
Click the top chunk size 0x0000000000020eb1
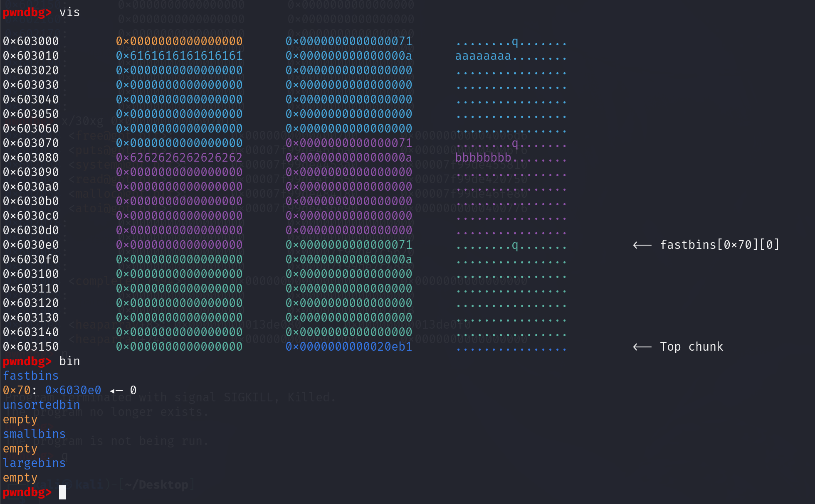[x=349, y=347]
